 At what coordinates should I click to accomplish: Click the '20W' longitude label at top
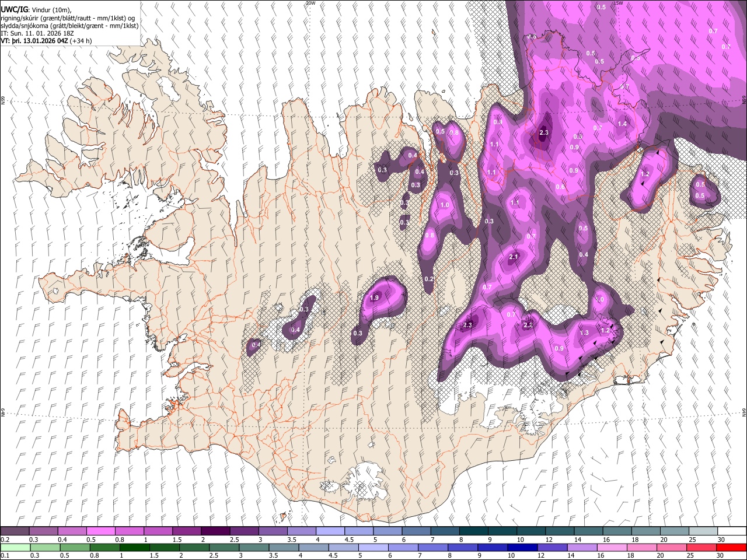(310, 3)
